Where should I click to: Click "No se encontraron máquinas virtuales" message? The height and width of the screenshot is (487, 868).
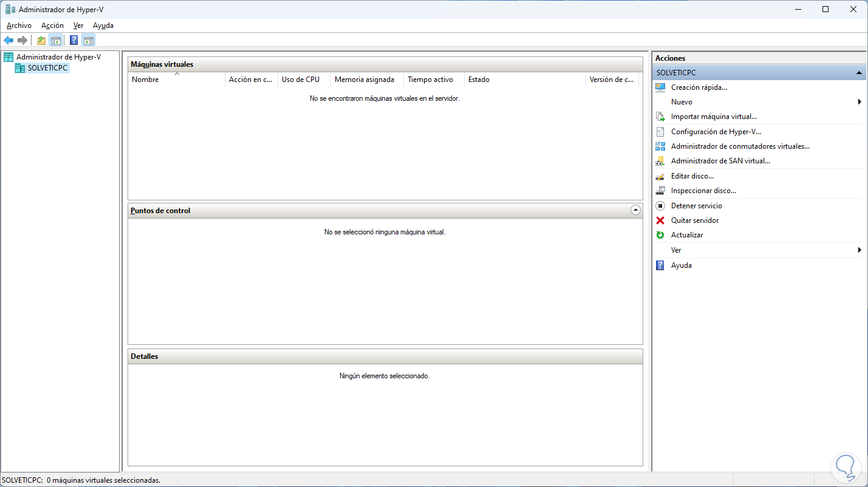(384, 98)
